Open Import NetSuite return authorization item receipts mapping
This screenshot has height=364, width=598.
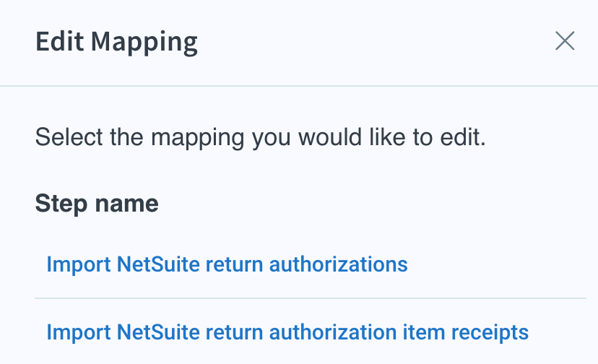(x=287, y=332)
